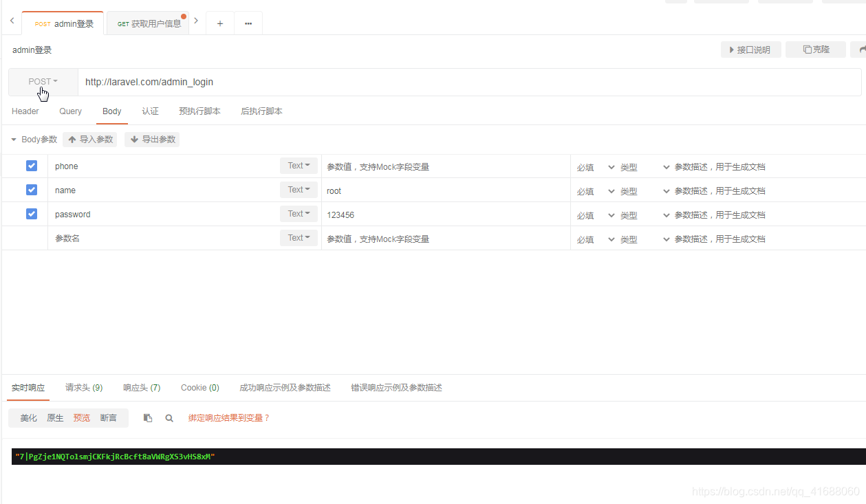Switch to the admin登录 request tab
This screenshot has height=504, width=866.
(x=63, y=23)
